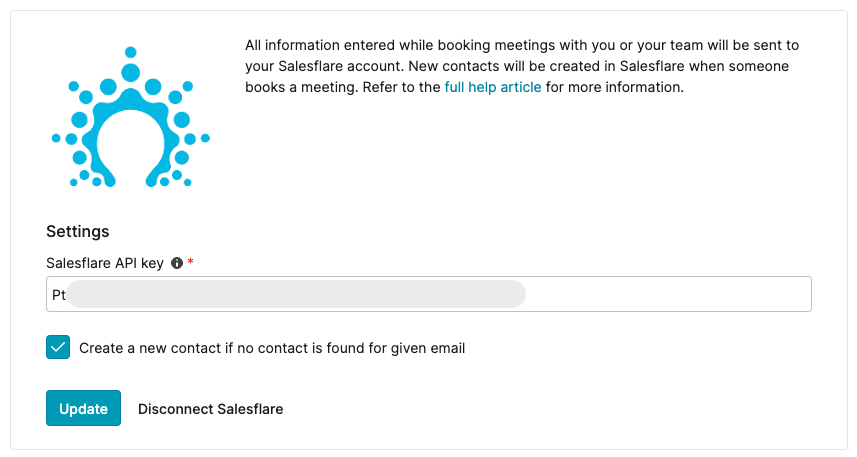Click the 'Pt' text starting the API key
Screen dimensions: 857x457
(x=58, y=295)
